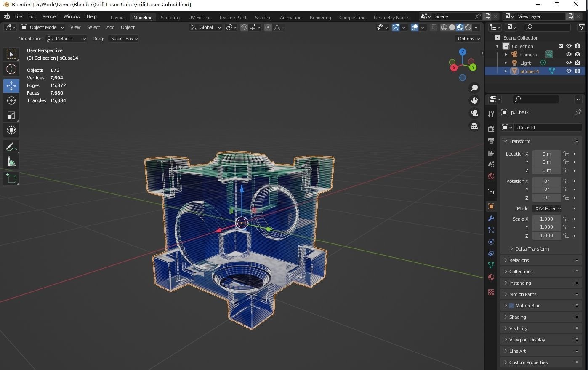The image size is (588, 370).
Task: Activate the Move tool
Action: tap(11, 86)
